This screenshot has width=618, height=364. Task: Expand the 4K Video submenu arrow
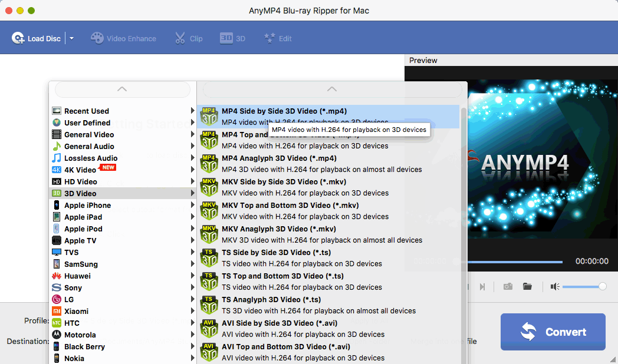(192, 170)
